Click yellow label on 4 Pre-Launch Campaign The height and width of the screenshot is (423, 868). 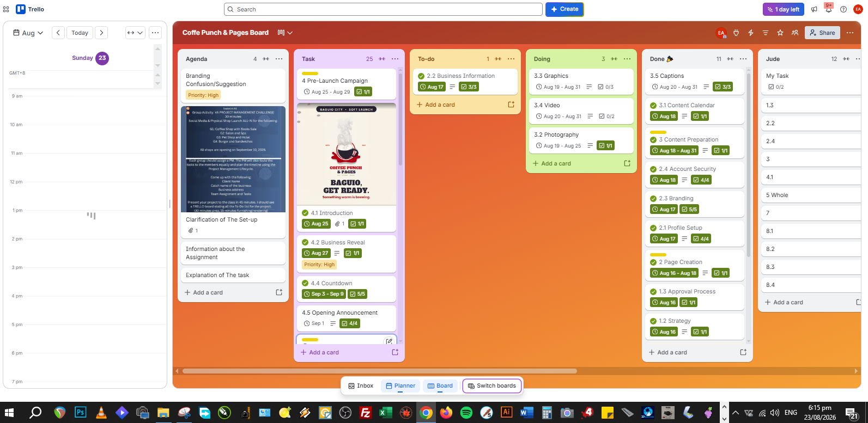click(310, 73)
